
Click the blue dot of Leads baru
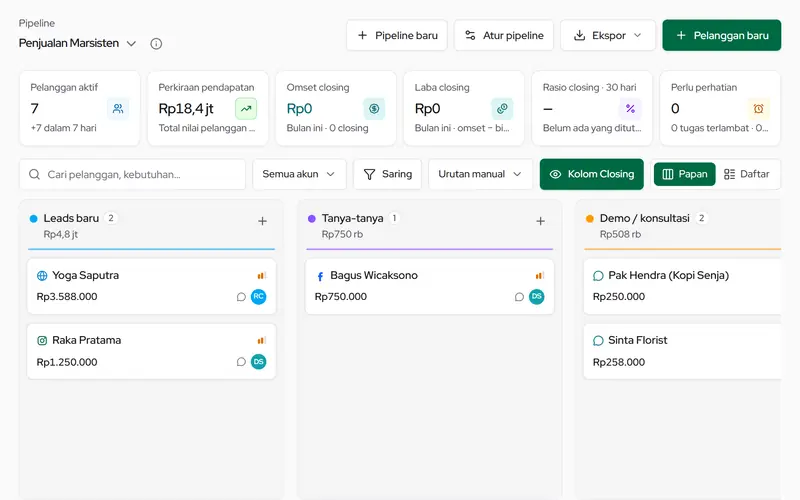(x=34, y=219)
